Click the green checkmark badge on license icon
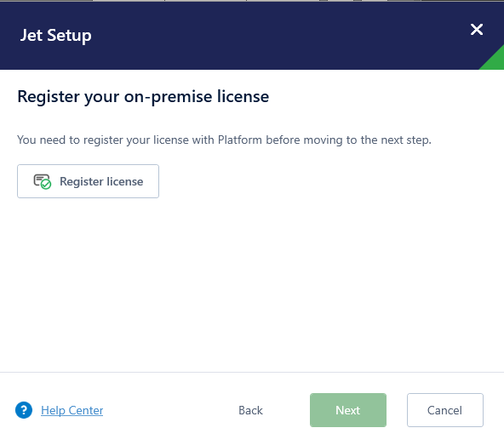Screen dimensions: 504x445 coord(46,185)
